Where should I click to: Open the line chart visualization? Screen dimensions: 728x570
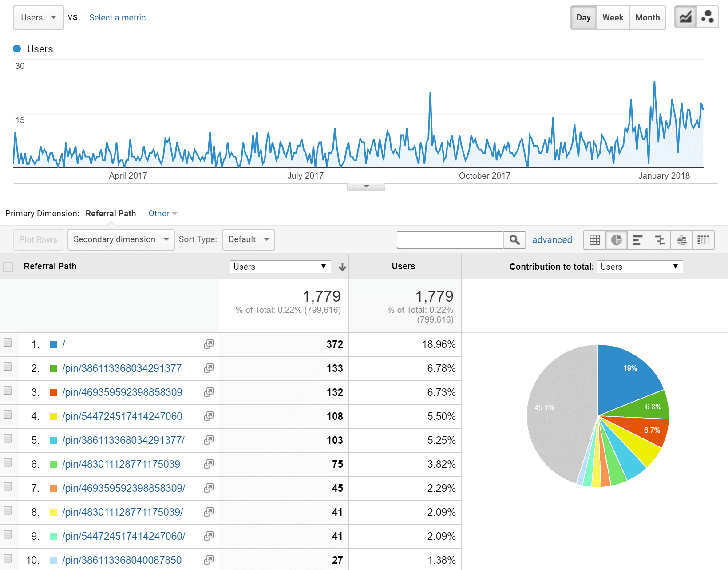tap(685, 17)
